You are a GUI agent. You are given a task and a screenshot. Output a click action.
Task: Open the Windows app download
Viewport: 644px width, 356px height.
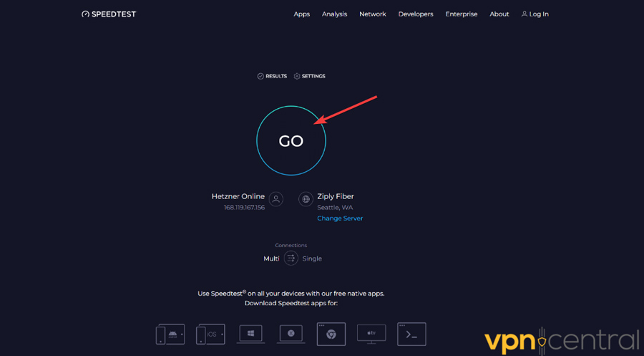click(x=250, y=334)
